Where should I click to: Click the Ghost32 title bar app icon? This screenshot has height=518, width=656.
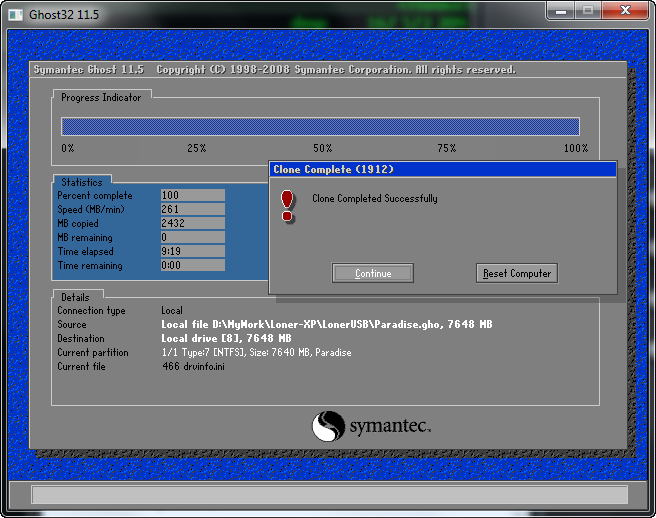click(x=15, y=12)
